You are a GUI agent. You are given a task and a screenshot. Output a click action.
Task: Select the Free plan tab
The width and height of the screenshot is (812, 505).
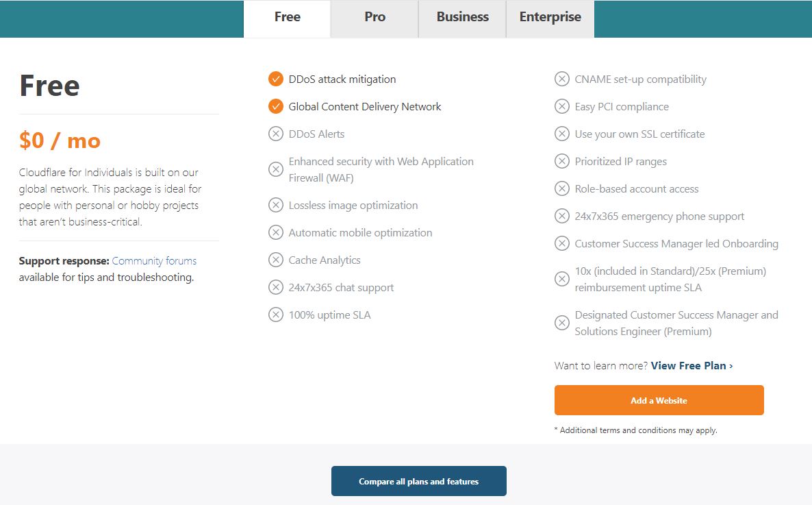click(x=288, y=18)
